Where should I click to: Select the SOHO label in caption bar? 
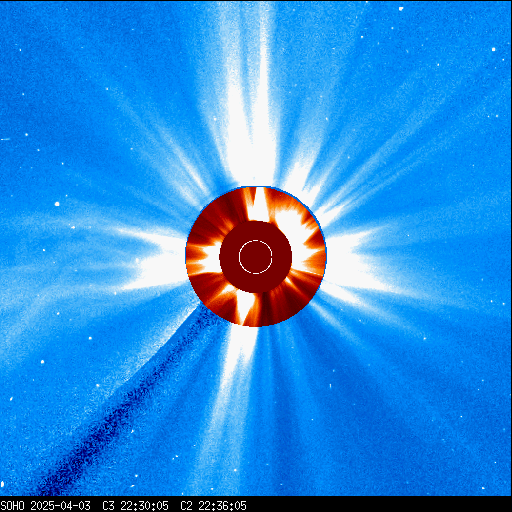coord(13,506)
